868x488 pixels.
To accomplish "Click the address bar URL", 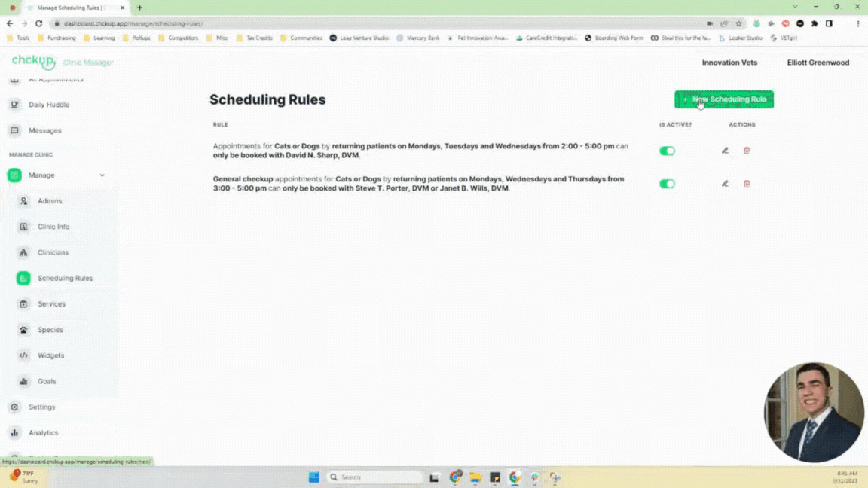I will click(133, 24).
